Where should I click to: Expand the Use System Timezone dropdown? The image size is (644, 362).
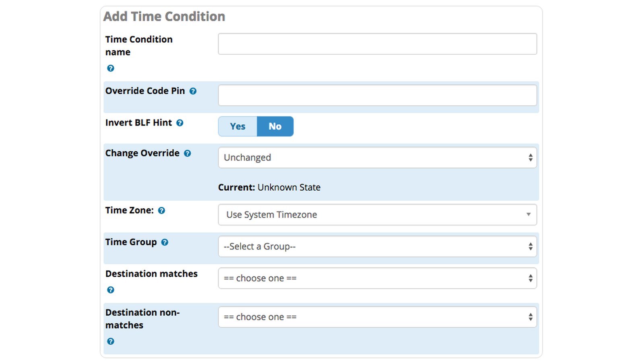tap(377, 214)
